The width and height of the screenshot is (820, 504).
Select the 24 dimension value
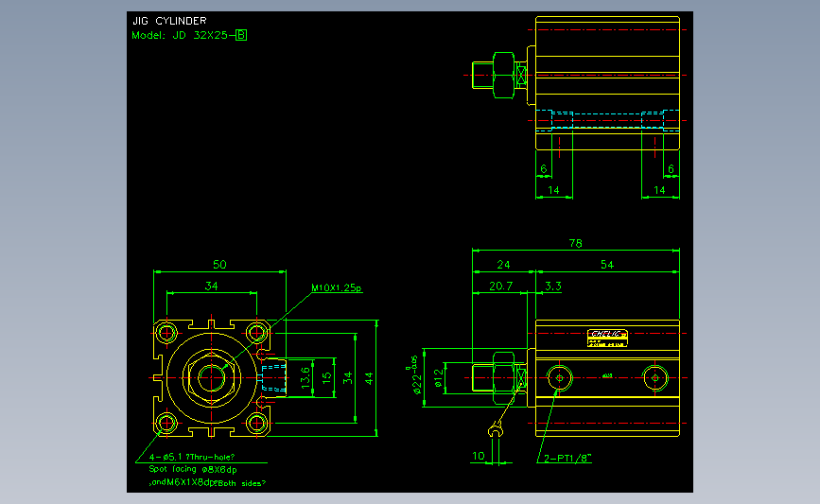(x=503, y=265)
